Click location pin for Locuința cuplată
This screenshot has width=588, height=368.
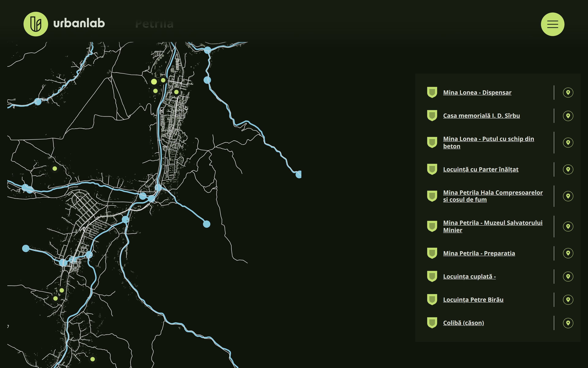click(568, 276)
